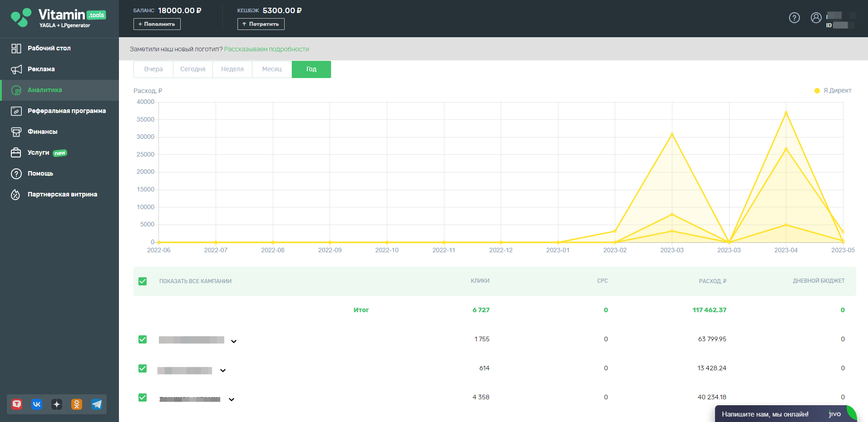Expand the campaign row with 63 799.95 spend

[234, 341]
